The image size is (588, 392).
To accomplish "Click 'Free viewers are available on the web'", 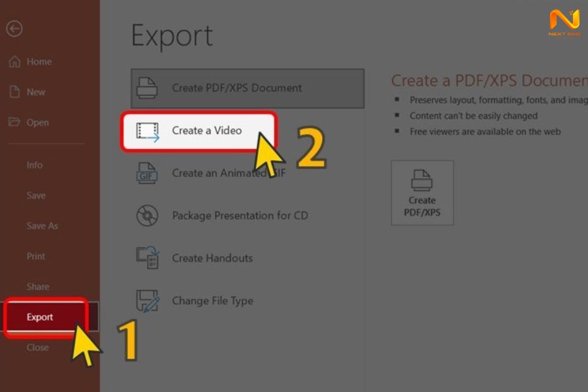I will (x=485, y=132).
